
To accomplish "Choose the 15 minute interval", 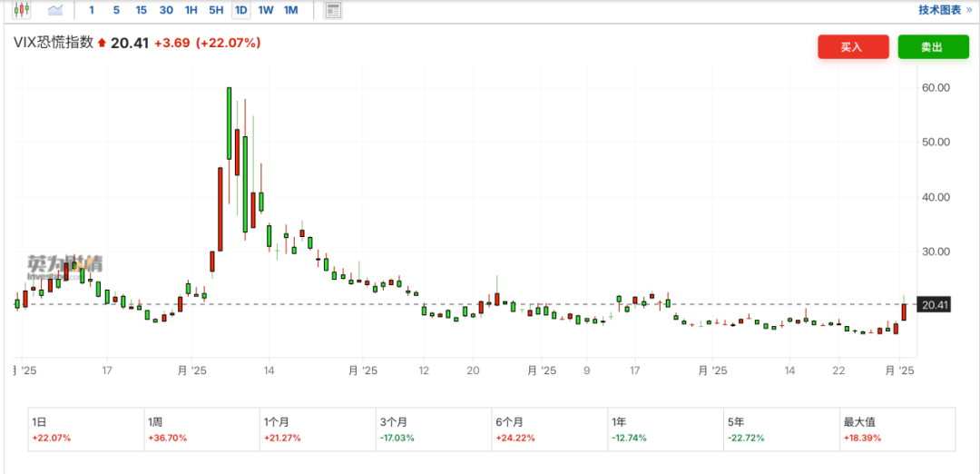I will pos(141,10).
